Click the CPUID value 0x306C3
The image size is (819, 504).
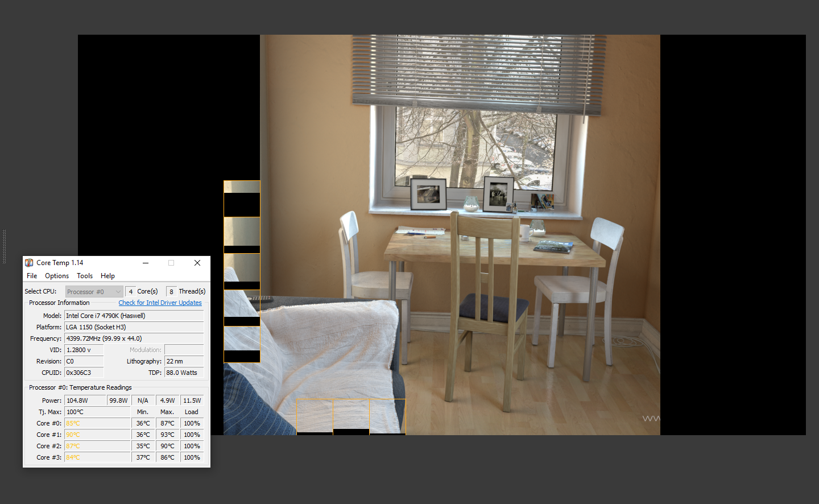[x=84, y=373]
